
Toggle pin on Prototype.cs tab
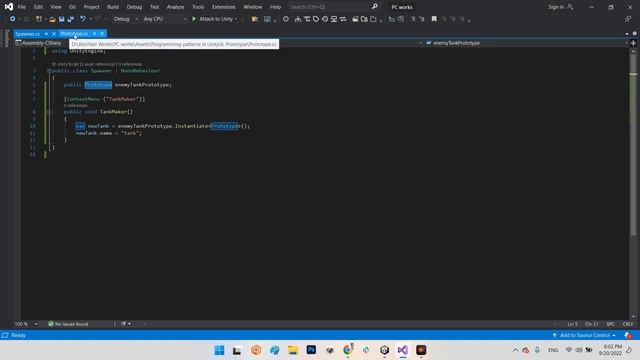[94, 33]
